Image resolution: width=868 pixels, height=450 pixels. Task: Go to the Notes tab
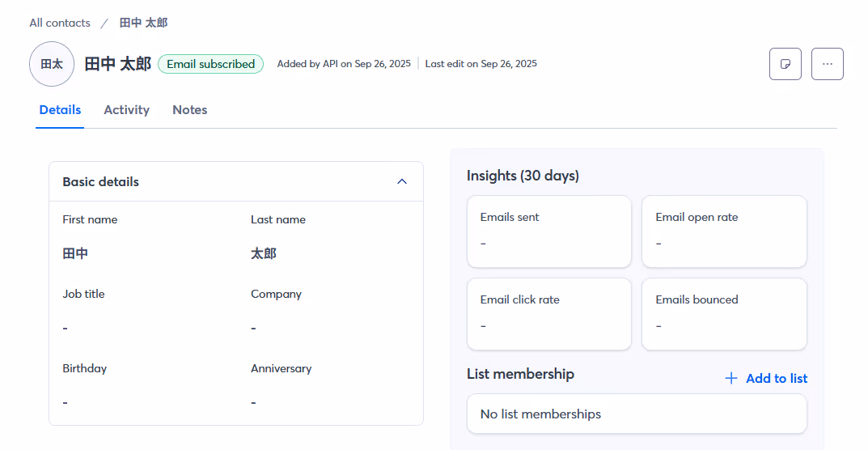pyautogui.click(x=189, y=110)
